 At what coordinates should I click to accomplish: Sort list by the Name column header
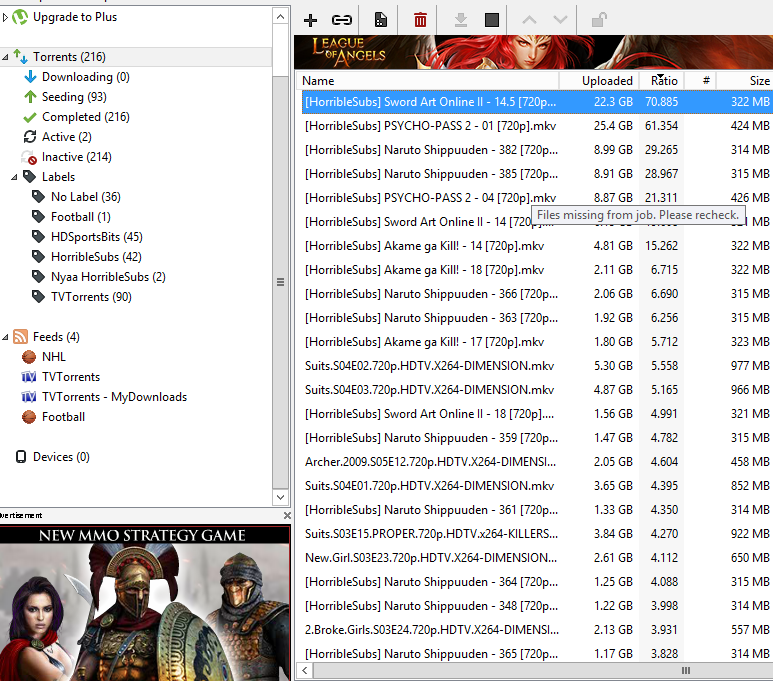click(427, 81)
